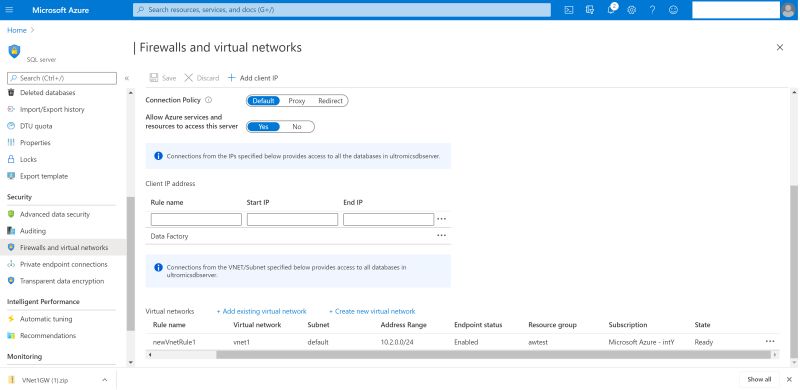Open the Help question mark icon
The image size is (800, 390).
653,10
